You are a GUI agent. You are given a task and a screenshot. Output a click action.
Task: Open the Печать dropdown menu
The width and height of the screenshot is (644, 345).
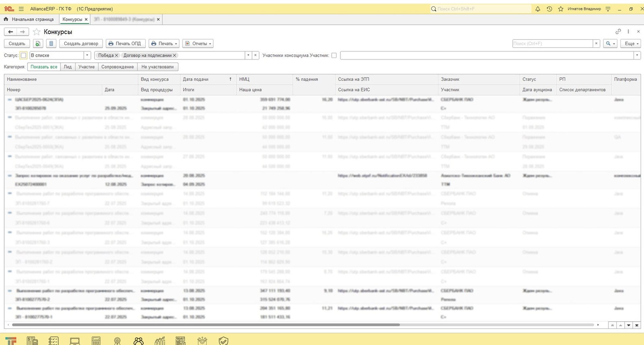click(x=164, y=43)
